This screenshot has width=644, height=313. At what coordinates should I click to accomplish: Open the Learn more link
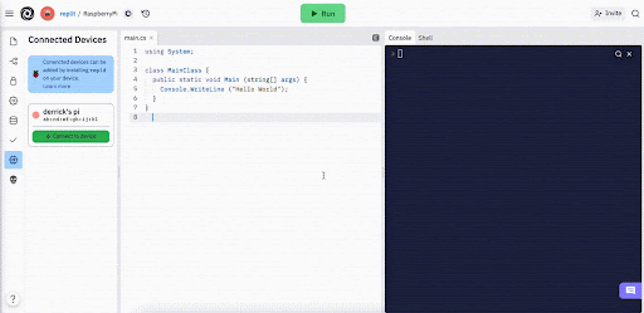click(x=57, y=86)
